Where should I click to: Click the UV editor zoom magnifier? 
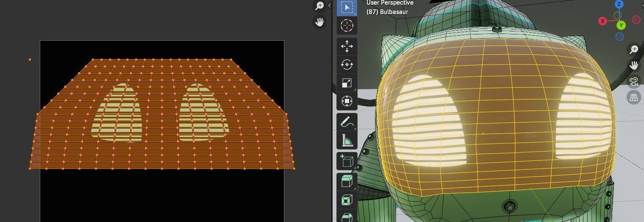(x=319, y=6)
